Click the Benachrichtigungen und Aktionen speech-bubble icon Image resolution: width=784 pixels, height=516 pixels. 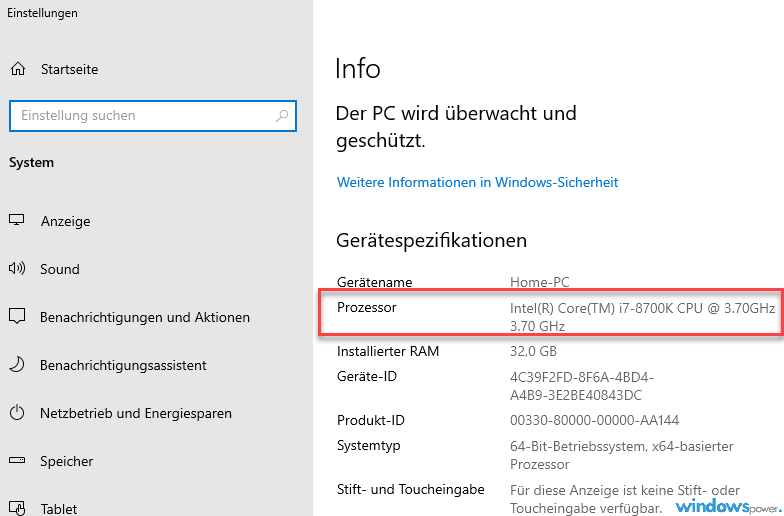click(x=17, y=316)
